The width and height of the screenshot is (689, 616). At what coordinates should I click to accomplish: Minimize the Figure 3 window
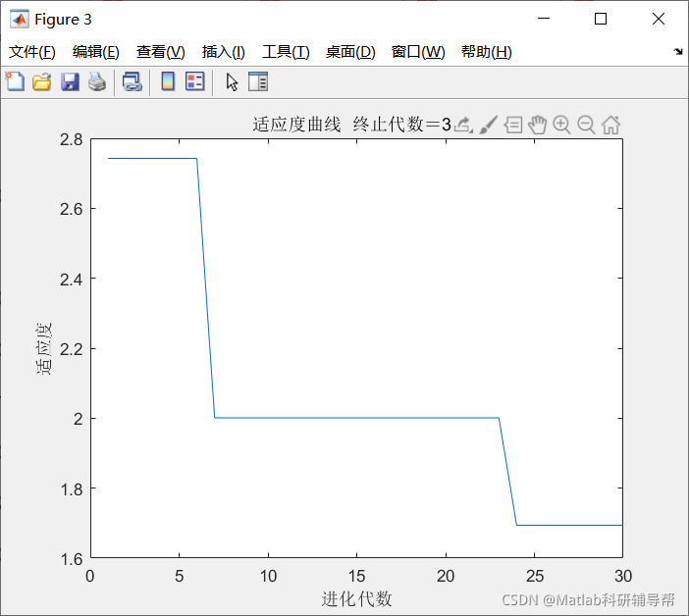point(544,19)
